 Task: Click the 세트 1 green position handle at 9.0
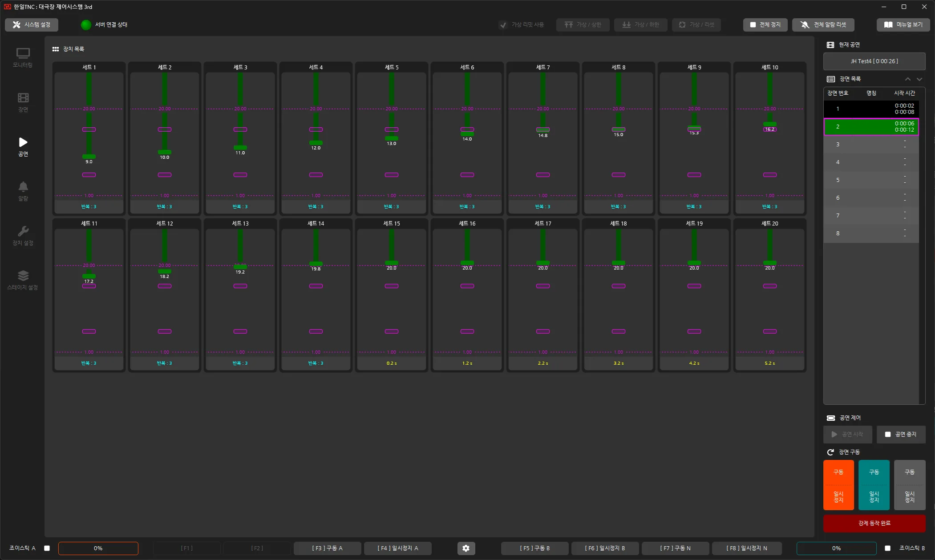pos(89,157)
